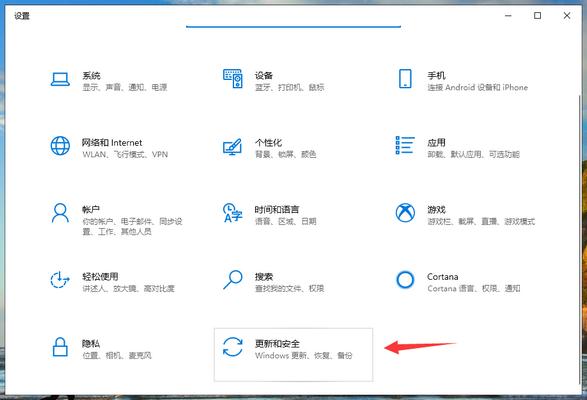Click '游戏栏、截屏、直播、游戏模式' description
The width and height of the screenshot is (587, 400).
[481, 221]
